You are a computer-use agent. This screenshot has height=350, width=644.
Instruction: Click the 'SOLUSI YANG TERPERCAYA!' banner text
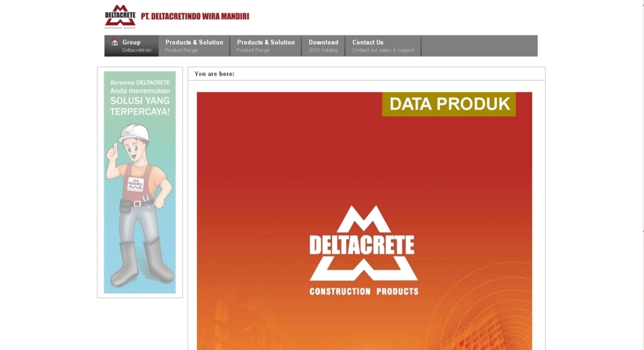point(140,106)
